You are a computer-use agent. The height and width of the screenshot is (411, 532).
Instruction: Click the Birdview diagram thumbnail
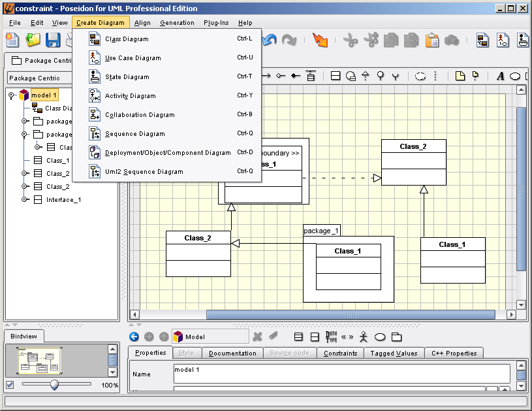point(39,361)
